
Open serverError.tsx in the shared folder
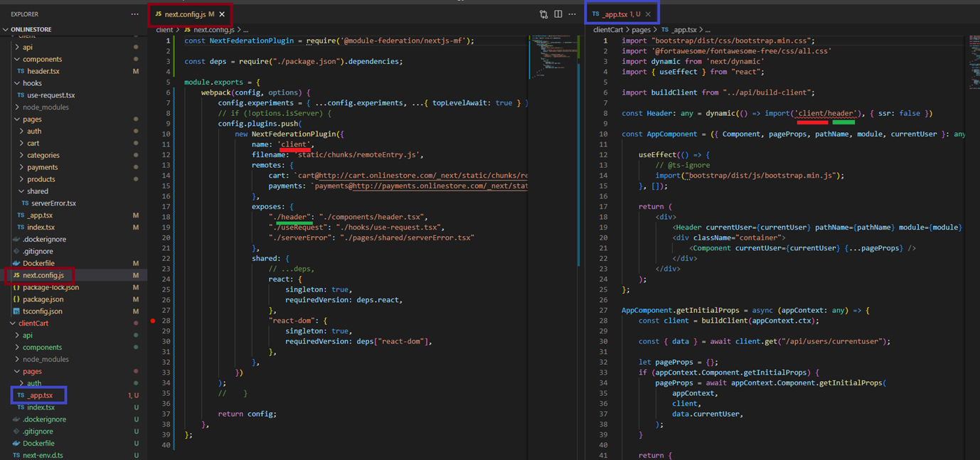pos(53,203)
